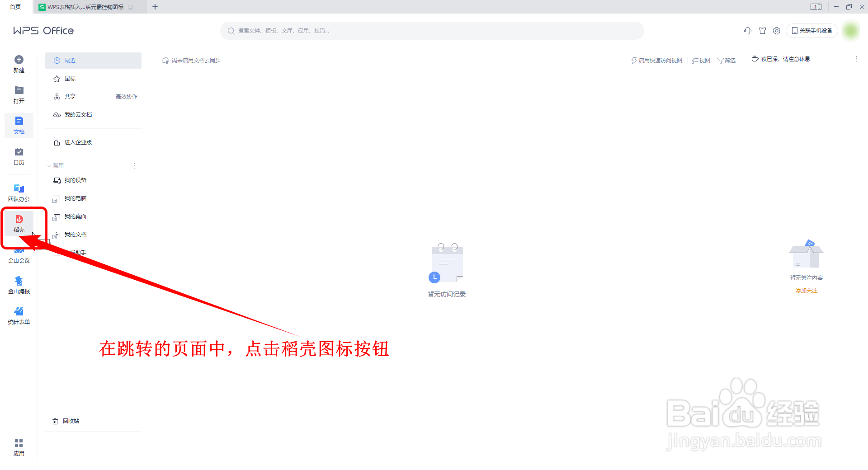Viewport: 868px width, 470px height.
Task: Enable 启用快速访问视图 quick access view
Action: click(x=657, y=60)
